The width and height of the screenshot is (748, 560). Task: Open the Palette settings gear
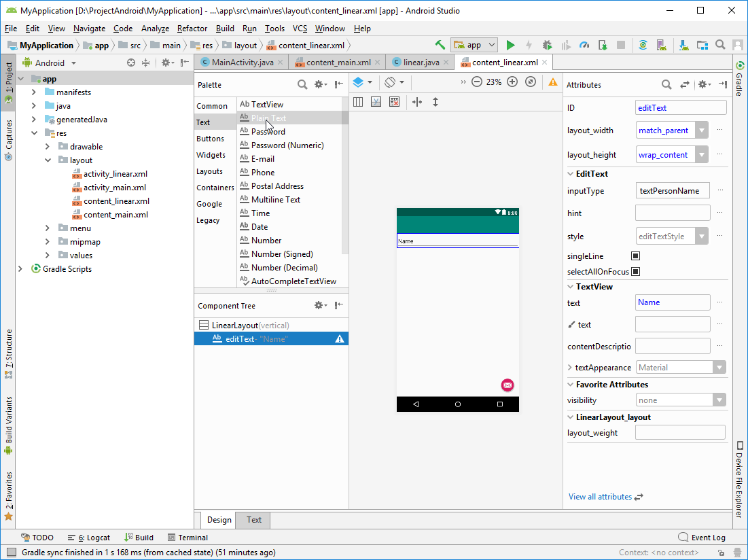point(321,84)
